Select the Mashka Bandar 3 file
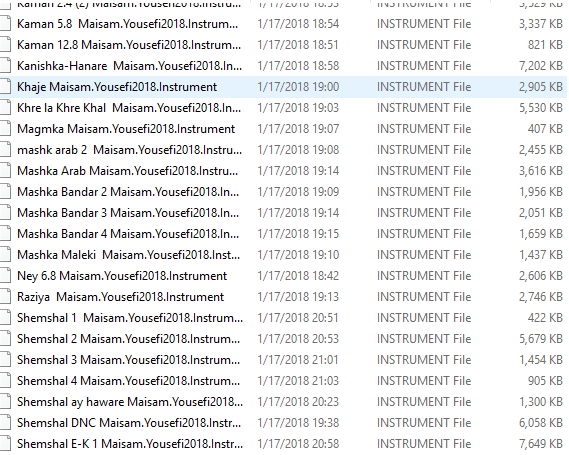This screenshot has width=569, height=455. point(128,213)
